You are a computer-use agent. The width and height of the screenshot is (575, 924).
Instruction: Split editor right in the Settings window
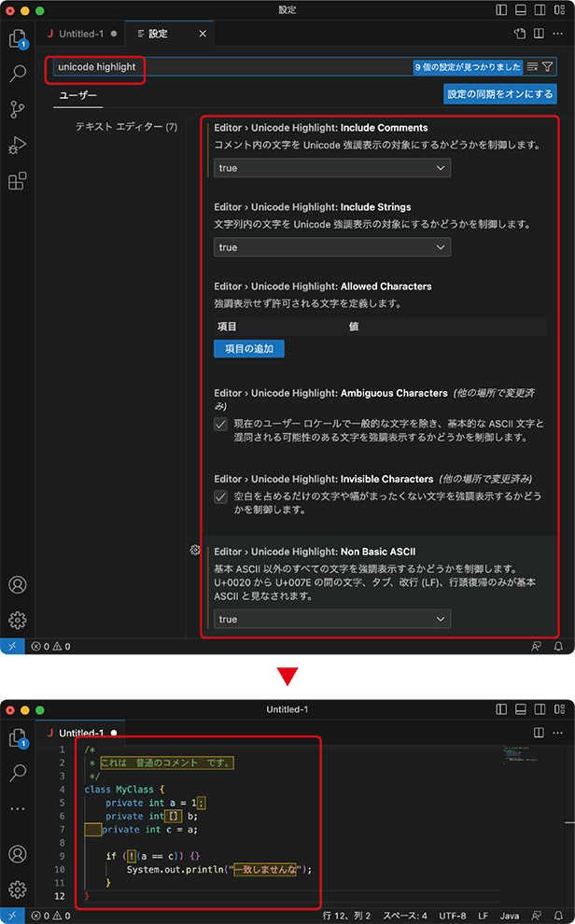tap(539, 34)
